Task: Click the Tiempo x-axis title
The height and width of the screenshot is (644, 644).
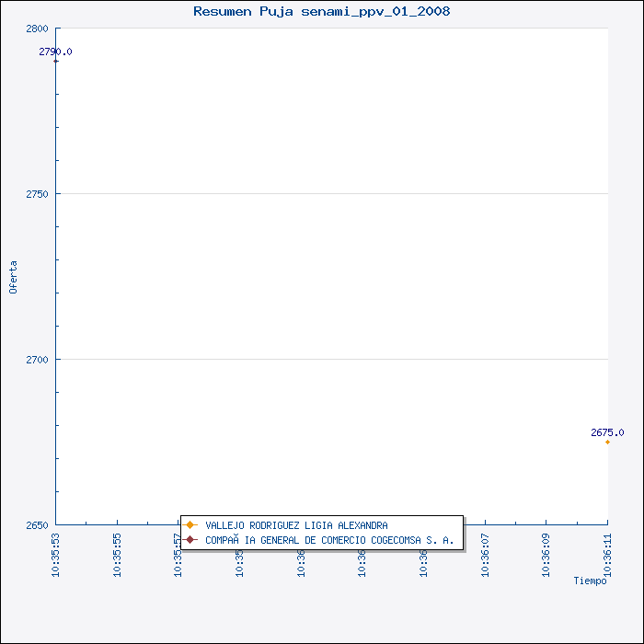Action: pos(590,581)
